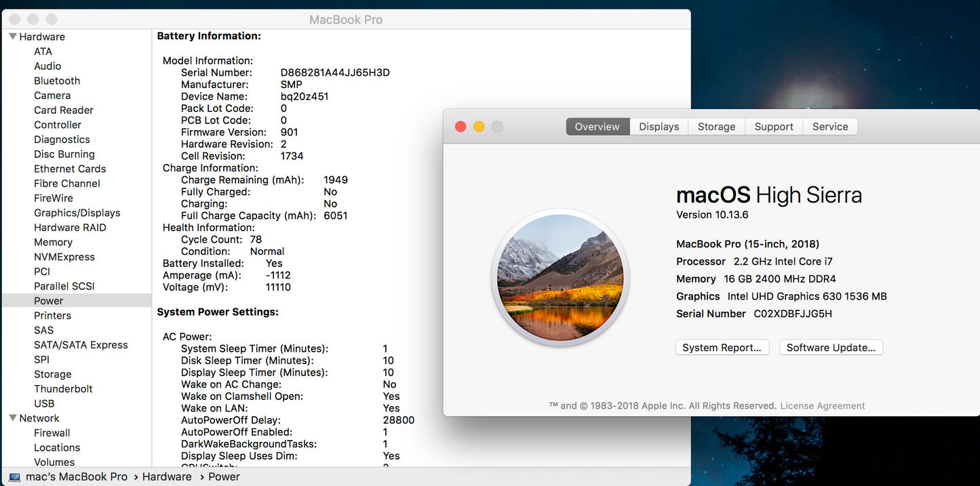Image resolution: width=980 pixels, height=486 pixels.
Task: Switch to the Support tab
Action: (773, 126)
